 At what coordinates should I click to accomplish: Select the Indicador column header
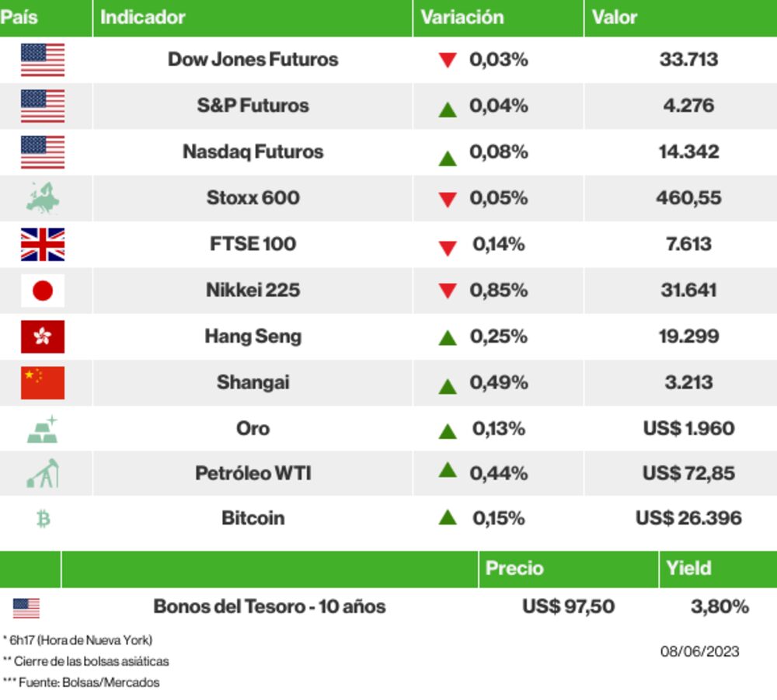click(143, 17)
